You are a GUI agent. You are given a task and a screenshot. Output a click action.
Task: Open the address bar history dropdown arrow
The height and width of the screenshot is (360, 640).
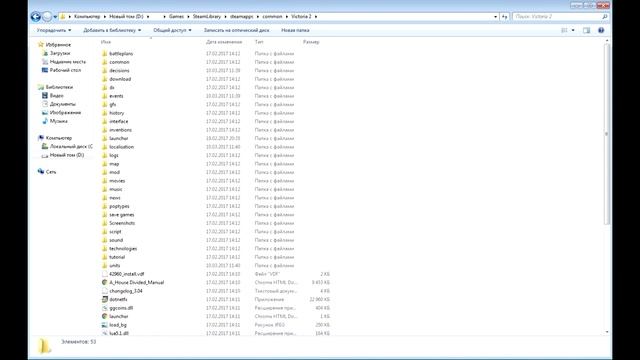[x=496, y=17]
